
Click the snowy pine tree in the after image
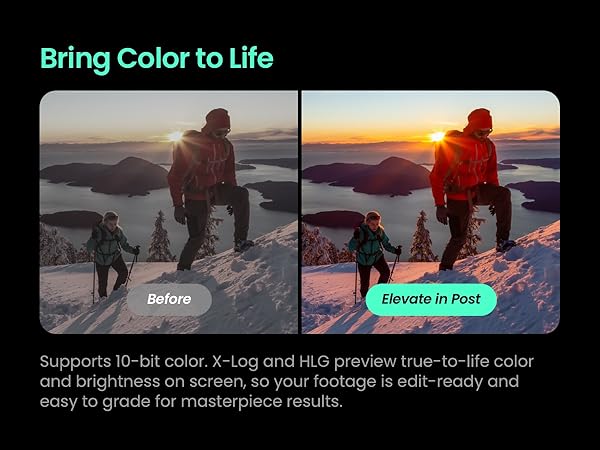(x=422, y=237)
